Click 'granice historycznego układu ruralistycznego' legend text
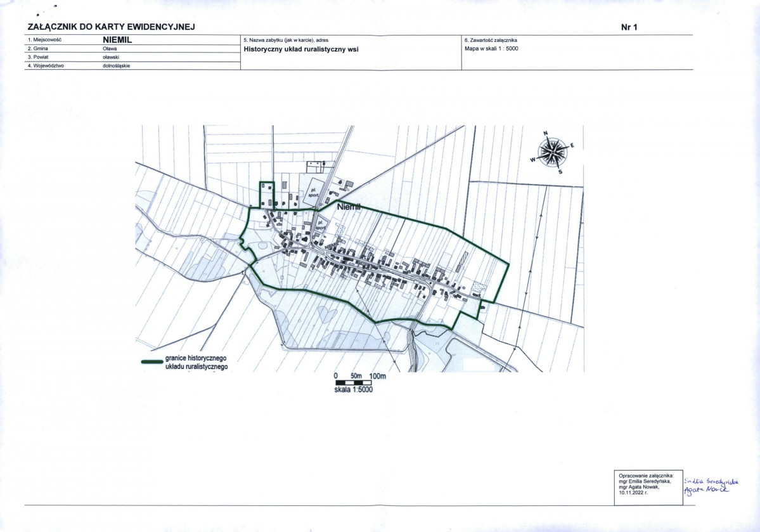 coord(196,362)
